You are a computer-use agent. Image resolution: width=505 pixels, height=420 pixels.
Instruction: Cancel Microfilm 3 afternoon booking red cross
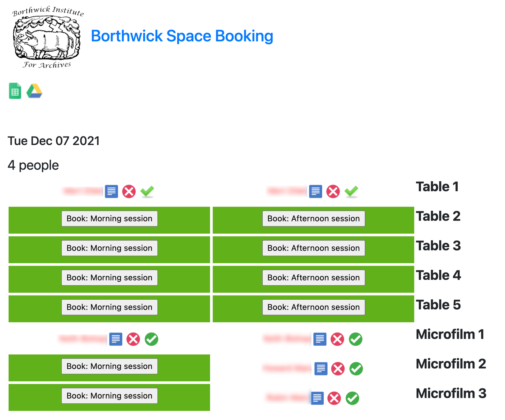click(x=334, y=398)
